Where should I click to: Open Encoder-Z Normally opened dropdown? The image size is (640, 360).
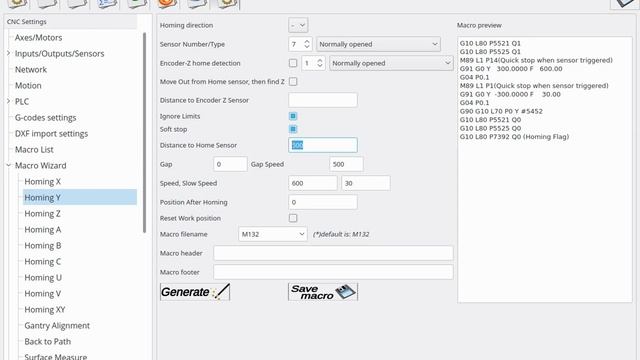click(x=391, y=63)
